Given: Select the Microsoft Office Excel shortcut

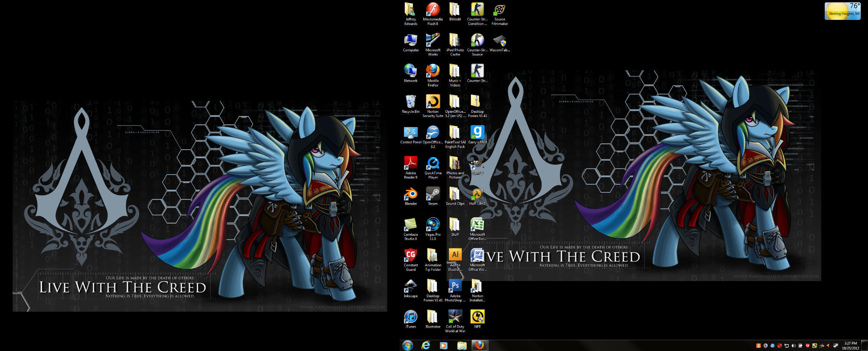Looking at the screenshot, I should click(477, 229).
